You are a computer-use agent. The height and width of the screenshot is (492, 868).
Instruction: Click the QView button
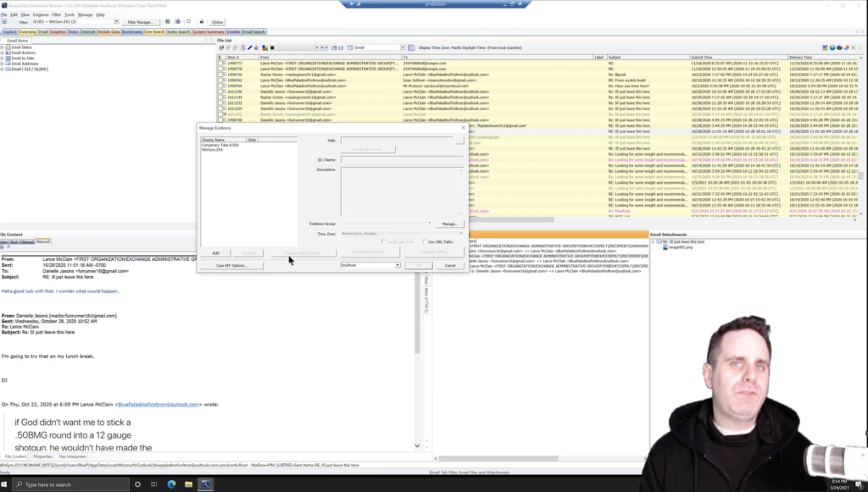click(218, 22)
